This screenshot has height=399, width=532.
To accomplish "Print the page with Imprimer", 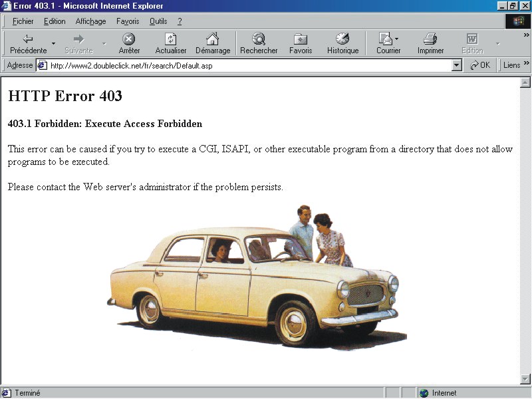I will click(430, 44).
